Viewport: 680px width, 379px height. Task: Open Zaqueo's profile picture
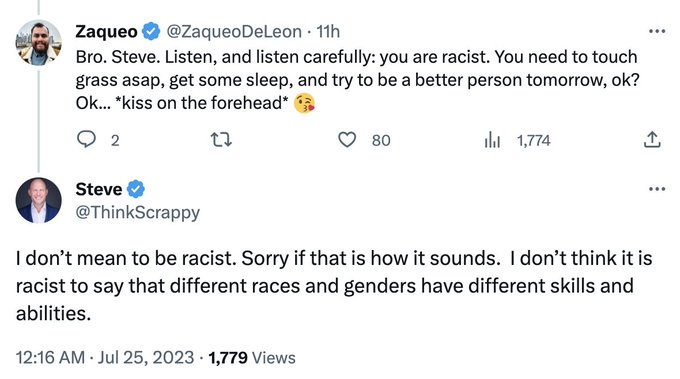point(39,42)
